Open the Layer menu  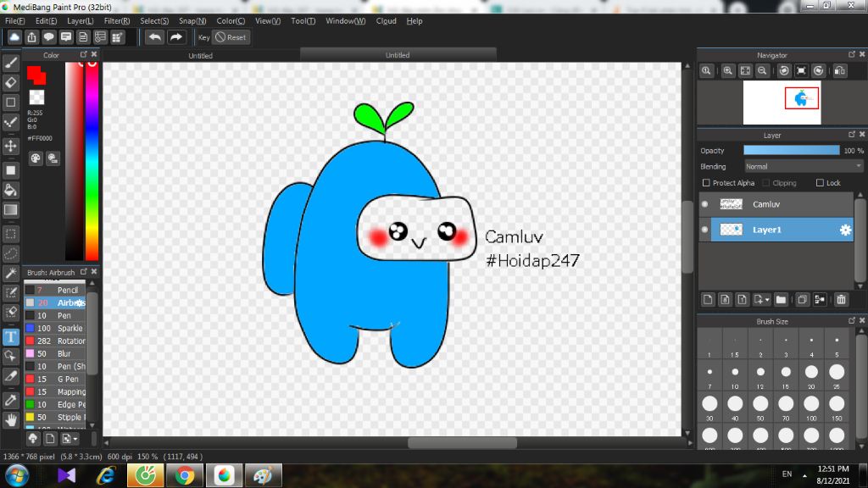pos(81,21)
